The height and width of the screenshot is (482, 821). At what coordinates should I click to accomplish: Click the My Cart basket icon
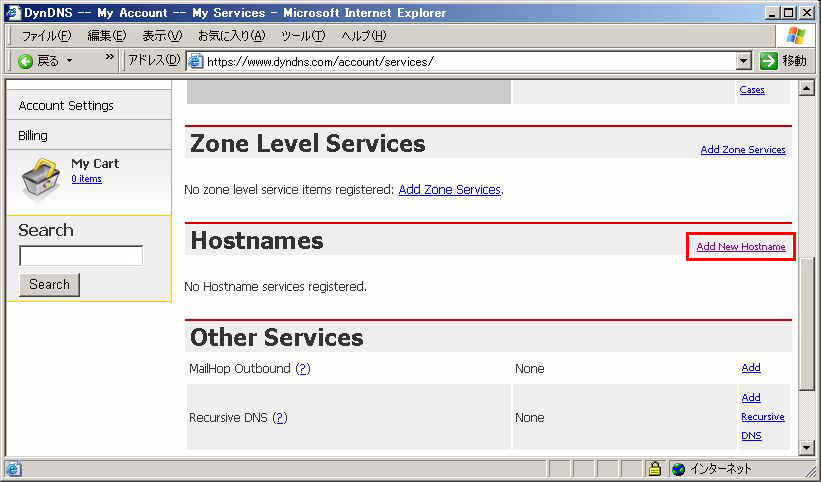coord(41,177)
